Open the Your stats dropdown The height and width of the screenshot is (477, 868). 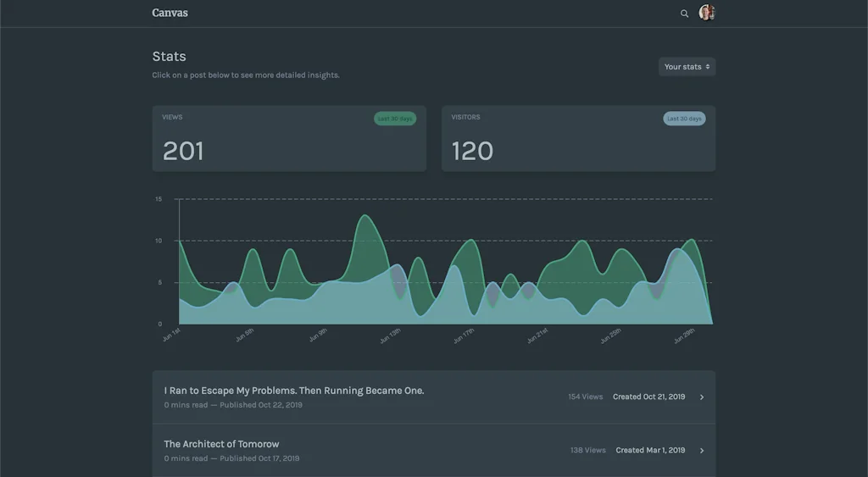click(687, 67)
